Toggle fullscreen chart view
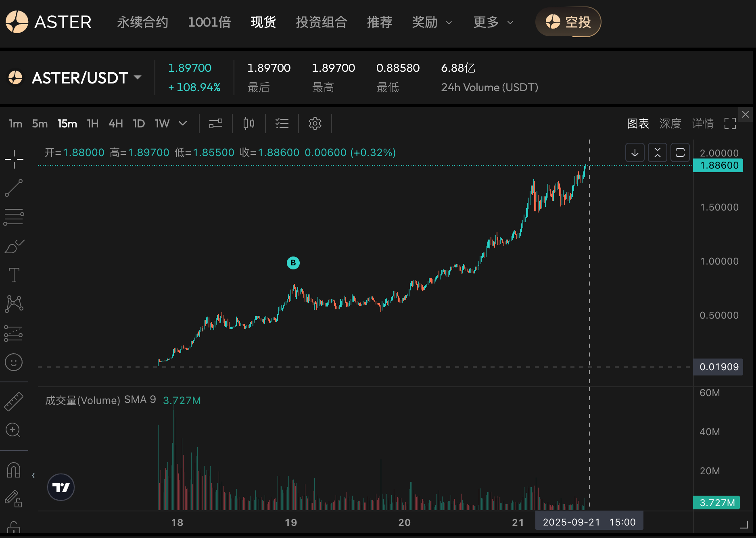Screen dimensions: 756x538 pyautogui.click(x=730, y=123)
